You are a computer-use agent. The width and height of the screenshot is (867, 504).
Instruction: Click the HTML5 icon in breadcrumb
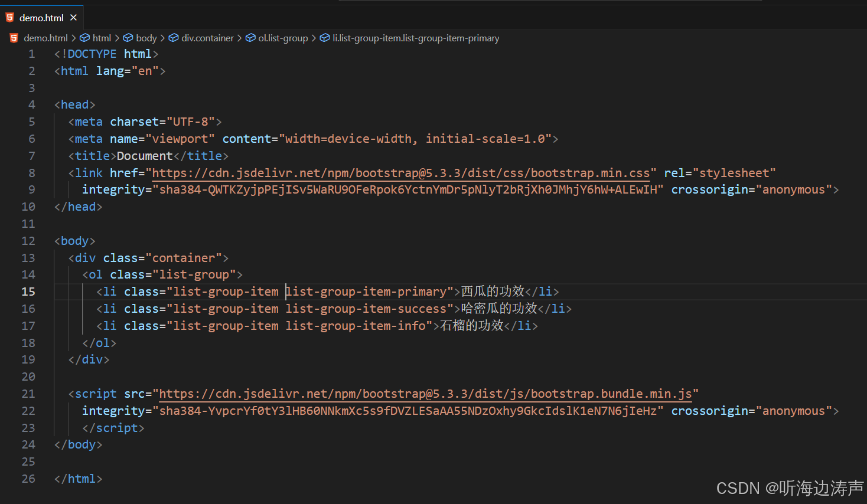point(14,38)
